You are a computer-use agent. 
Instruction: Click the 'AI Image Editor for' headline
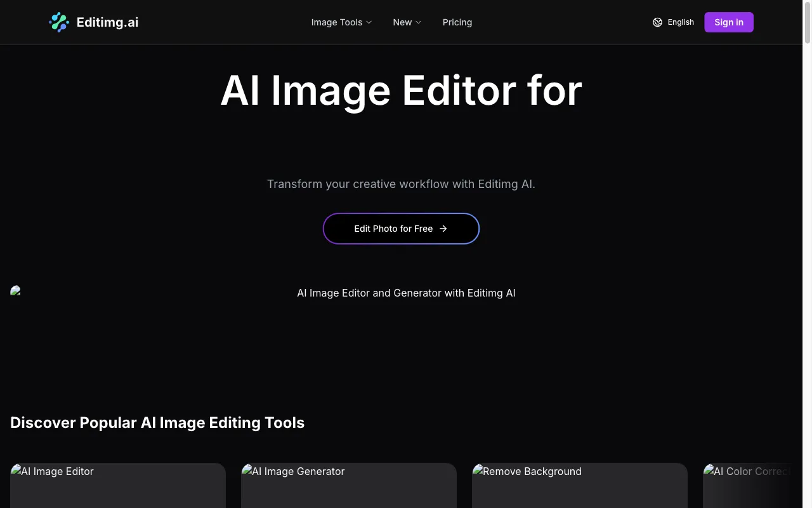[x=401, y=90]
